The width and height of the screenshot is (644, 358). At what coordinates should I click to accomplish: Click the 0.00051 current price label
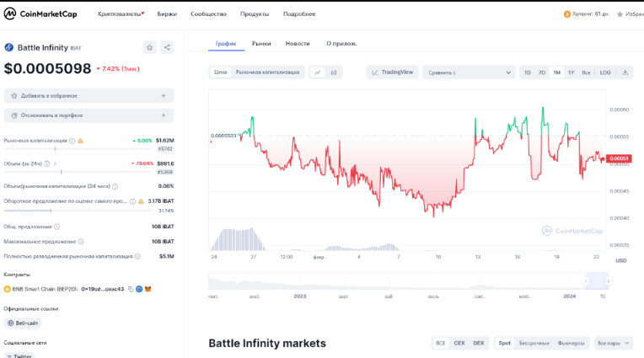tap(619, 158)
